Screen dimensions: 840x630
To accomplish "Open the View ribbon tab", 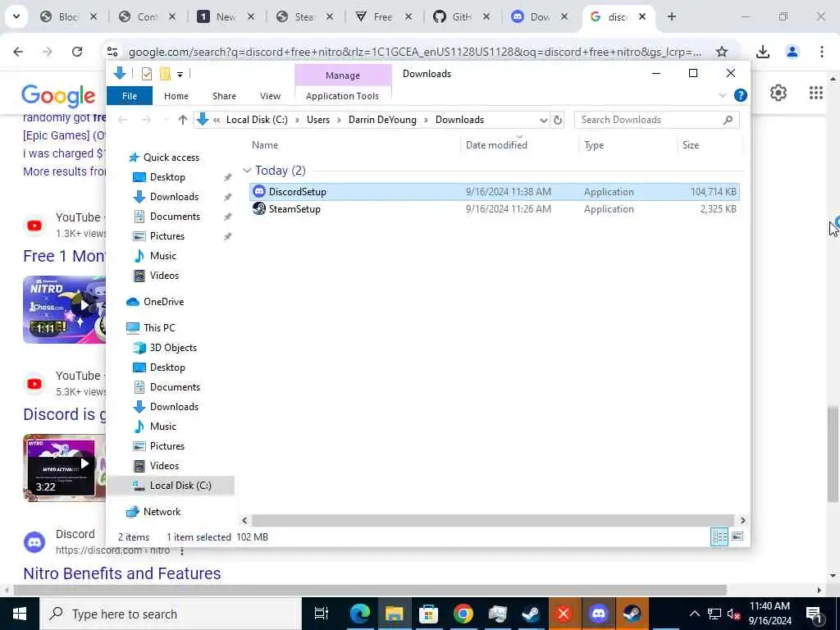I will click(270, 96).
